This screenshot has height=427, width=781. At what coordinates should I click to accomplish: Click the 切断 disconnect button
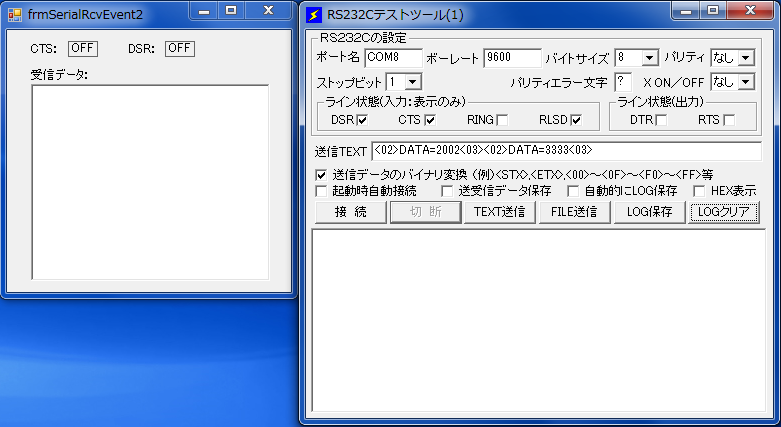point(425,212)
